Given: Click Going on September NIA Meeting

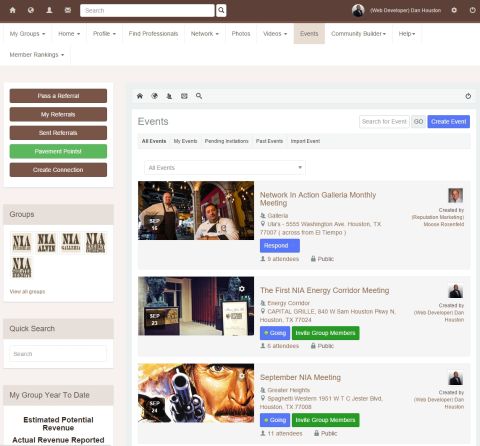Looking at the screenshot, I should pos(275,420).
